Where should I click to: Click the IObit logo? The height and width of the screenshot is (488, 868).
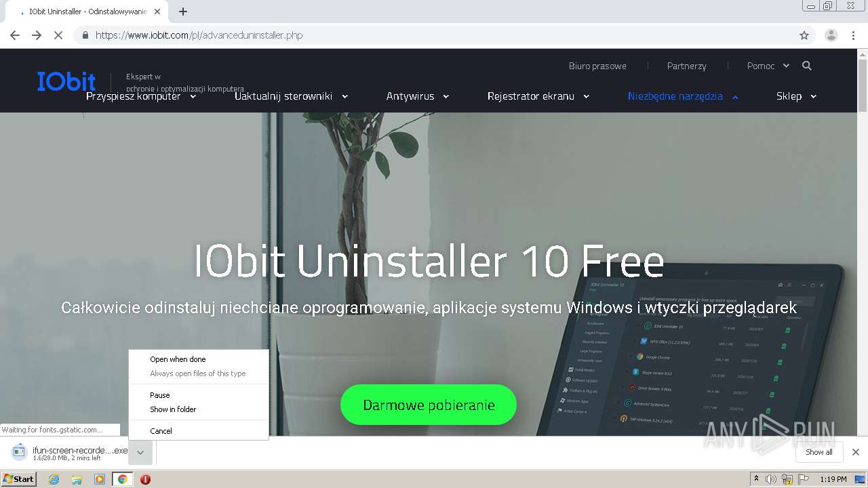[x=66, y=81]
